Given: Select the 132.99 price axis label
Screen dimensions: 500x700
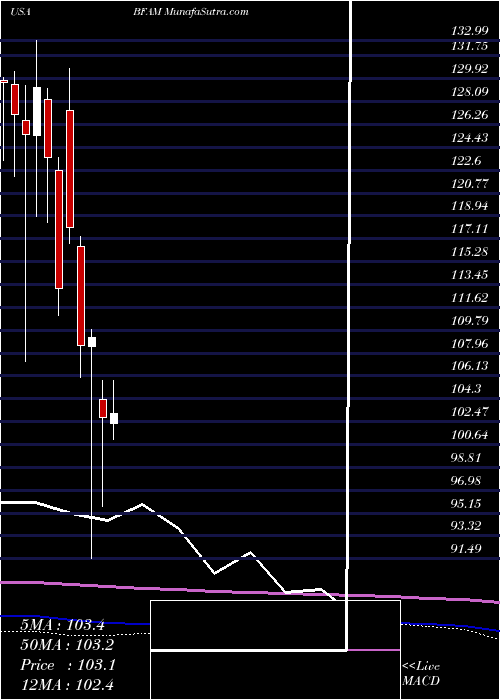Looking at the screenshot, I should tap(470, 31).
